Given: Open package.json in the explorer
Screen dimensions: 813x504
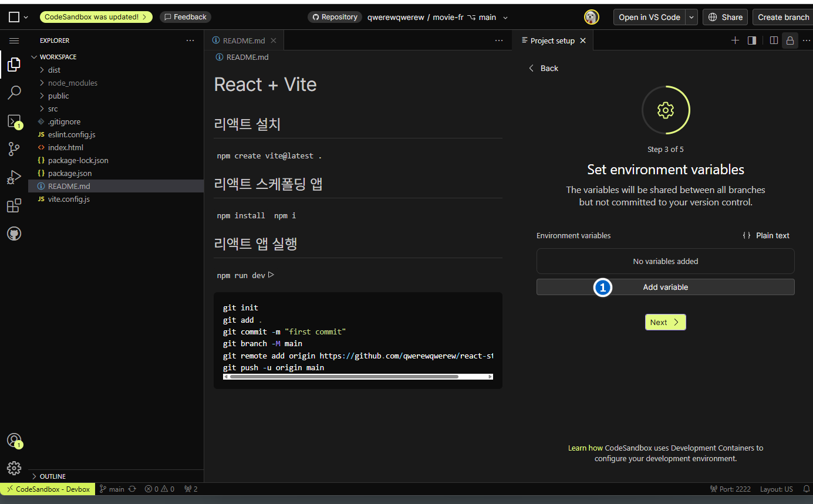Looking at the screenshot, I should 70,173.
